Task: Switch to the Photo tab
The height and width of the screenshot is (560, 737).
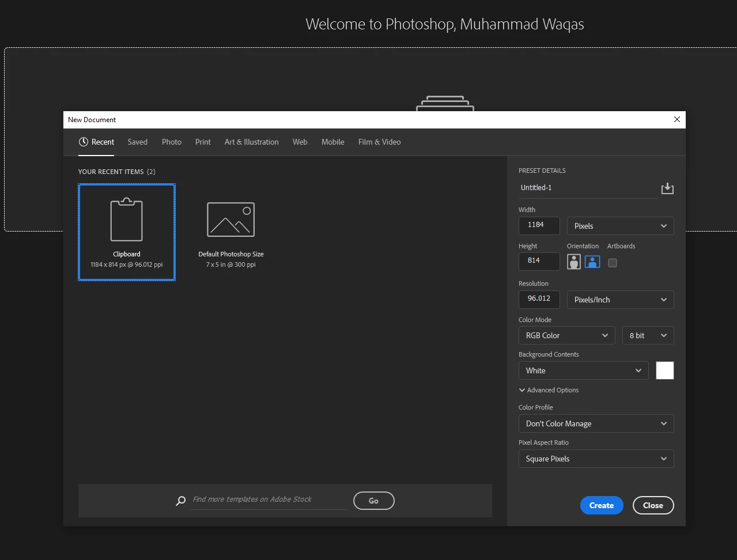Action: 172,142
